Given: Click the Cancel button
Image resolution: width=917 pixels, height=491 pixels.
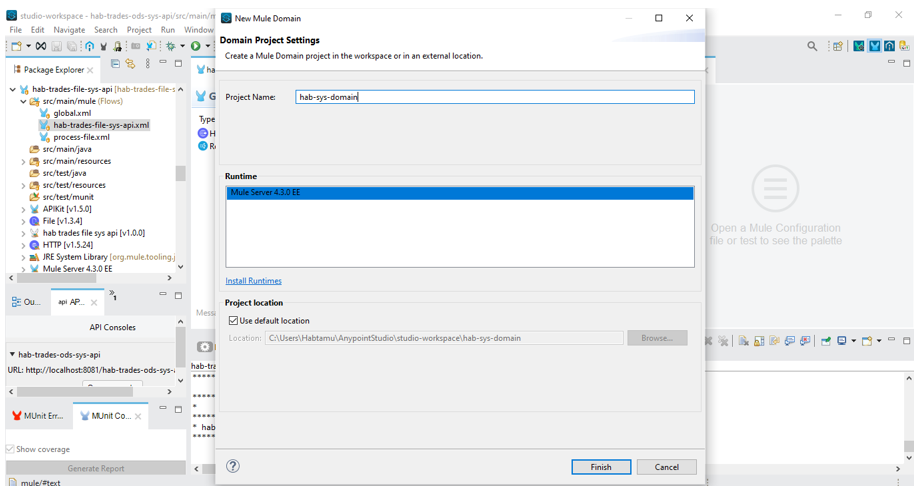Looking at the screenshot, I should click(x=667, y=467).
